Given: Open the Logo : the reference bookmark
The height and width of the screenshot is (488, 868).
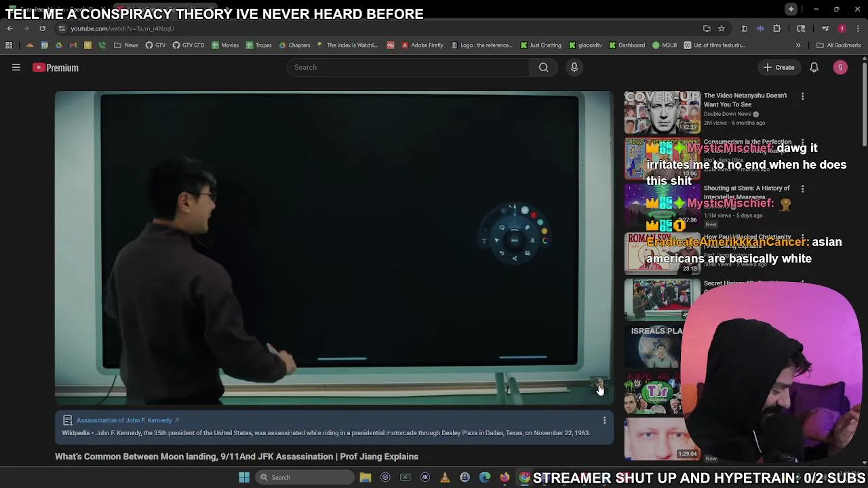Looking at the screenshot, I should click(x=481, y=45).
